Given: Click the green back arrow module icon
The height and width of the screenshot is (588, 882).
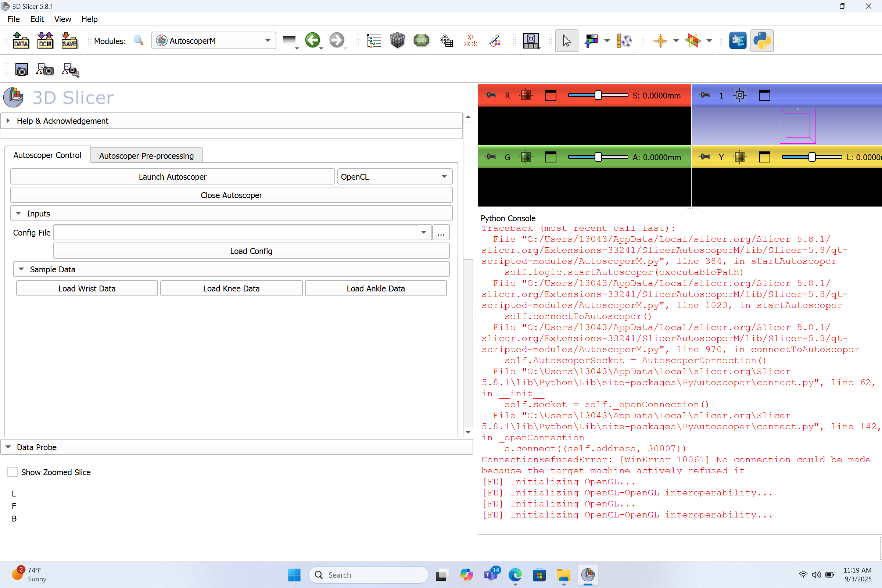Looking at the screenshot, I should (312, 40).
